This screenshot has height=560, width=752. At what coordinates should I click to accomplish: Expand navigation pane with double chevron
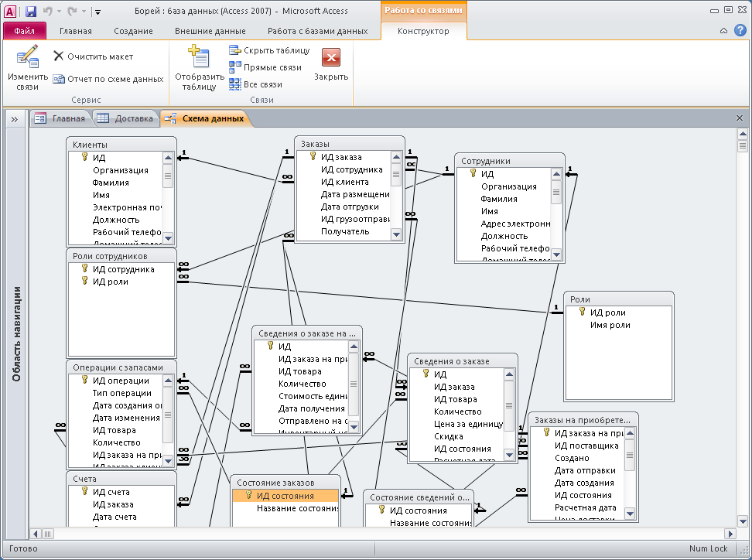click(15, 119)
